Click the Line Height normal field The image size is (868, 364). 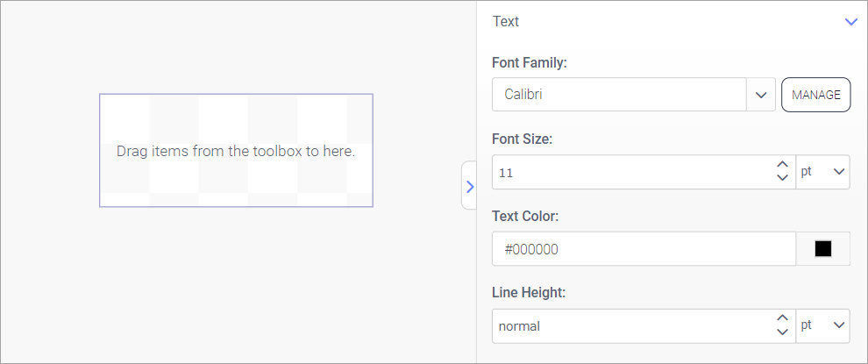point(631,326)
